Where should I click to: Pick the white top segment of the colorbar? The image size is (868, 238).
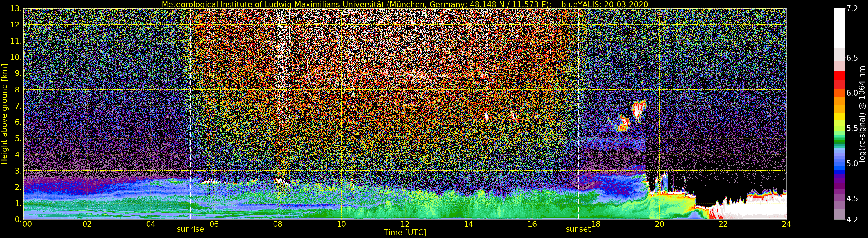tap(839, 28)
